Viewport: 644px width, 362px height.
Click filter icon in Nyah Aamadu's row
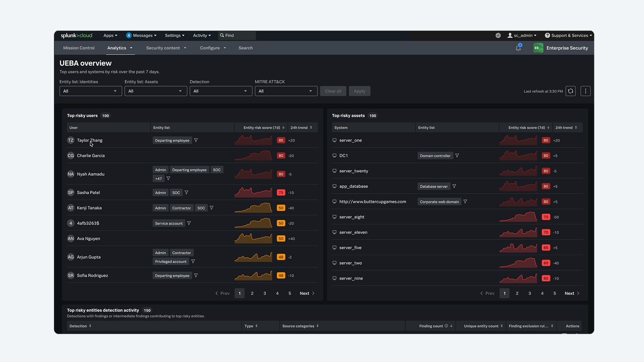168,179
